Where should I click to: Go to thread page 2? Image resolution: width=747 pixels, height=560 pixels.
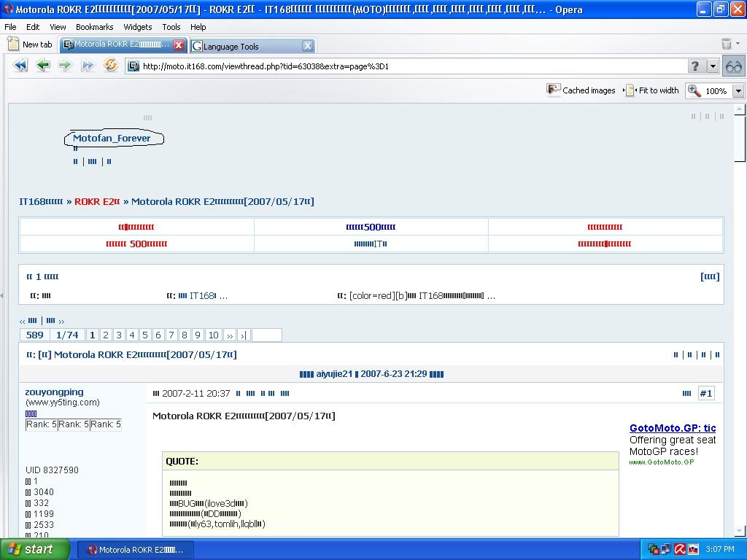point(106,335)
